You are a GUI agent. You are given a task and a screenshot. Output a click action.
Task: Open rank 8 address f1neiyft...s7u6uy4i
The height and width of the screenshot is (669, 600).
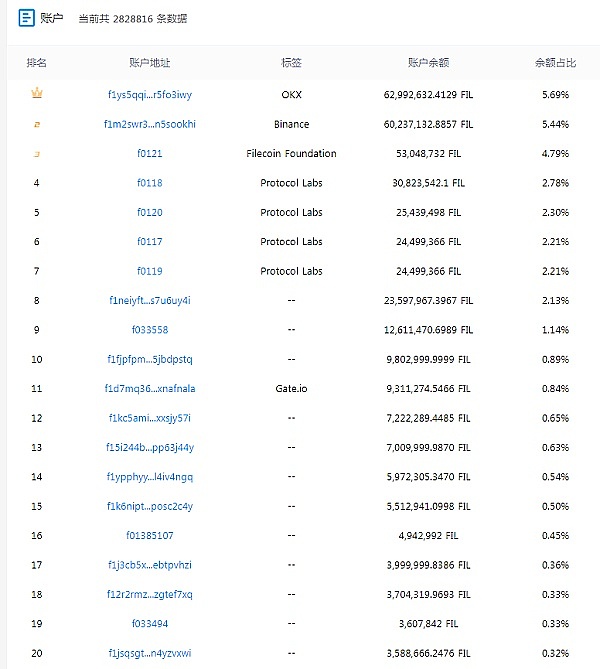[150, 301]
